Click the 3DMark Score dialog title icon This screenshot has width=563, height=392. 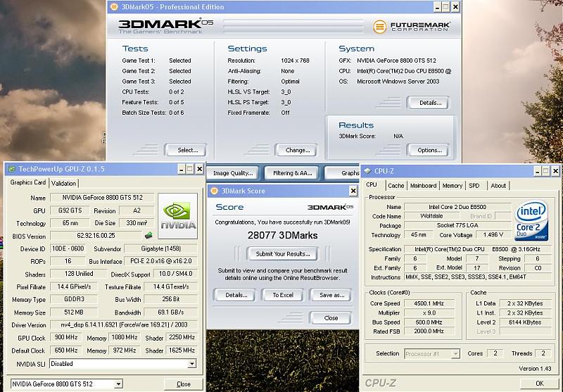tap(214, 191)
